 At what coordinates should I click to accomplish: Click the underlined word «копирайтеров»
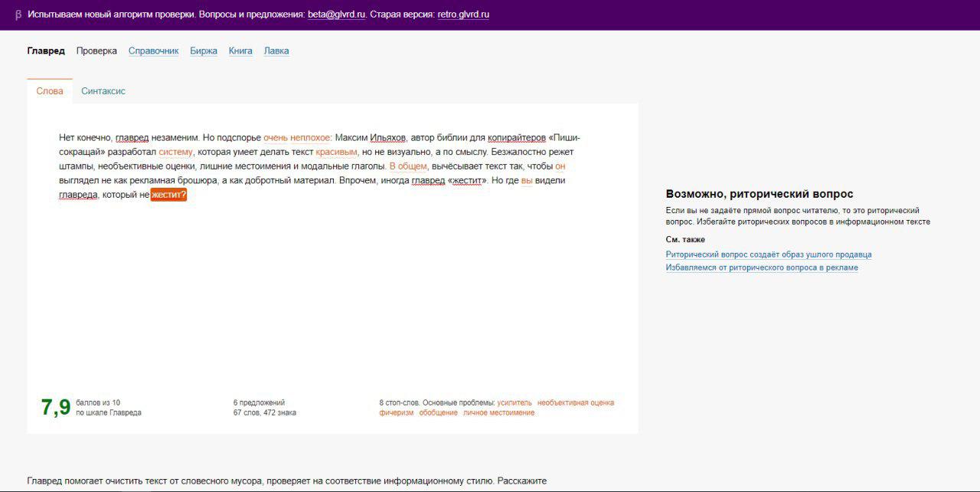[x=517, y=138]
